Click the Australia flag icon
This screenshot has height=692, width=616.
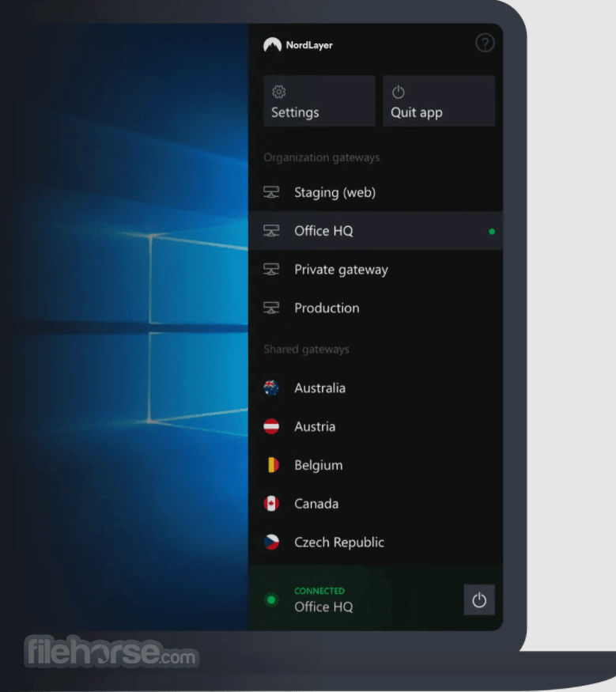click(x=271, y=388)
